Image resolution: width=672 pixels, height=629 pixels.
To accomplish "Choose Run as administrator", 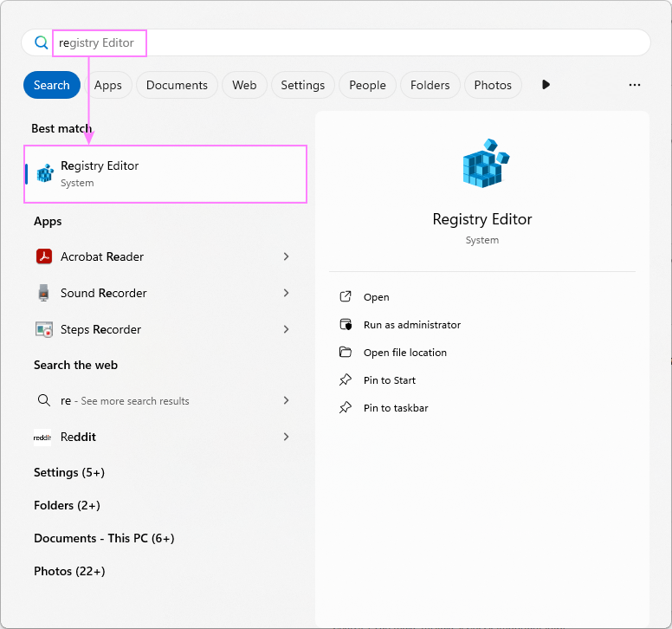I will [x=412, y=325].
